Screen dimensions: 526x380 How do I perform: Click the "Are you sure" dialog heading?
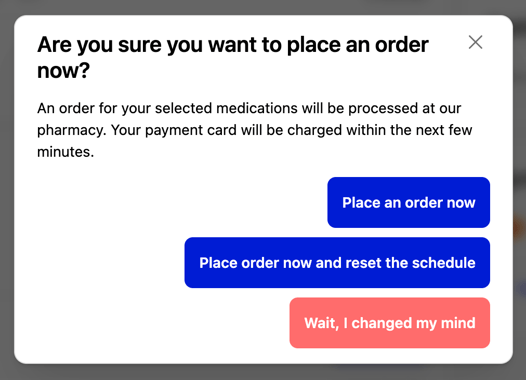(x=233, y=57)
